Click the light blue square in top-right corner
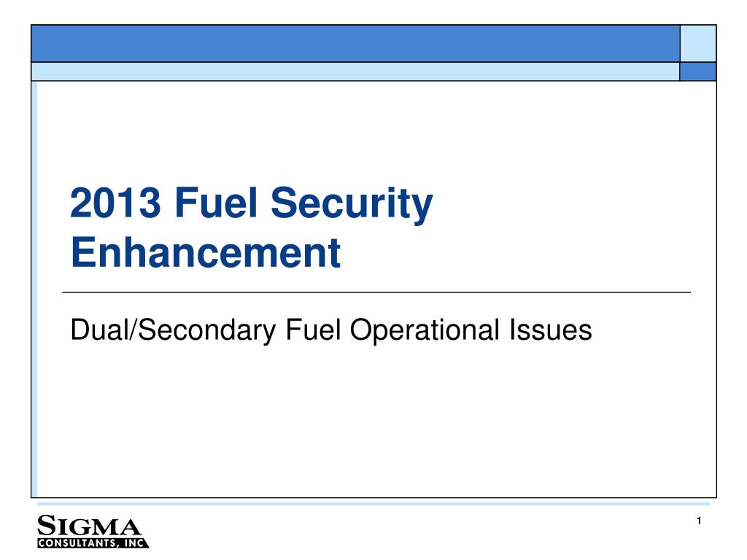This screenshot has width=747, height=560. tap(698, 43)
